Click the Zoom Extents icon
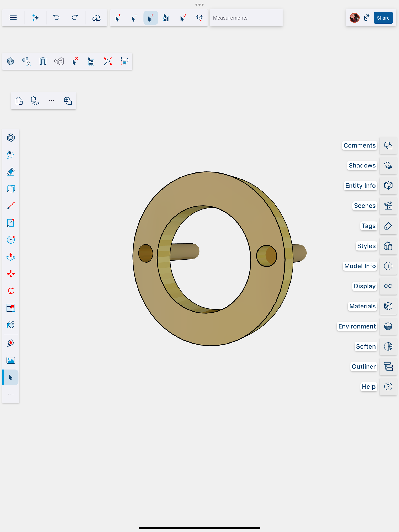This screenshot has height=532, width=399. tap(107, 62)
